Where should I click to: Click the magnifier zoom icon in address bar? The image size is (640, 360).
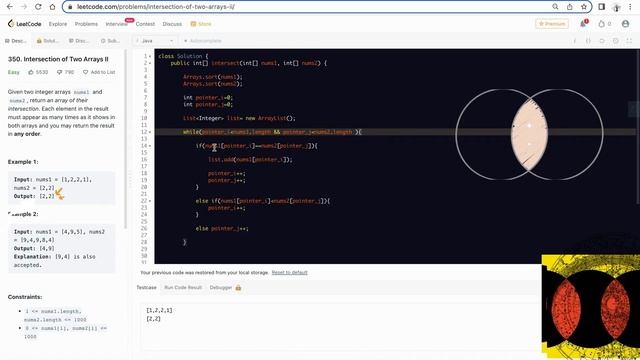click(x=555, y=7)
